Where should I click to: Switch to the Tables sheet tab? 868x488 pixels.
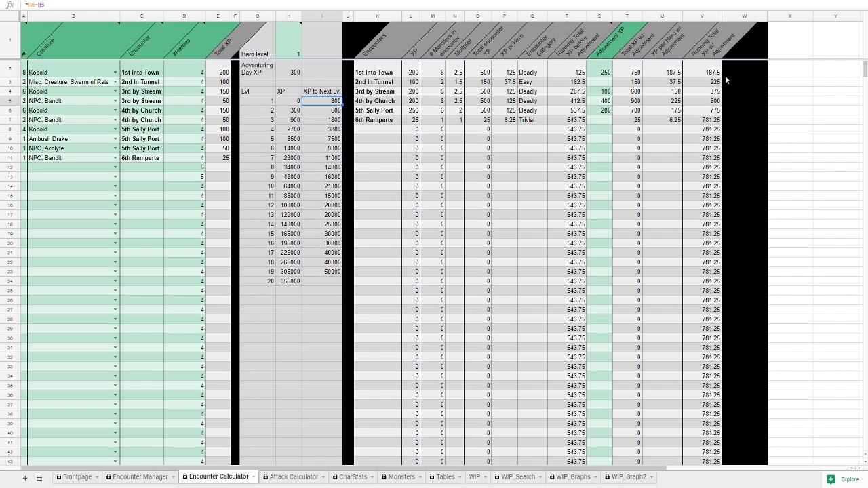pyautogui.click(x=446, y=477)
